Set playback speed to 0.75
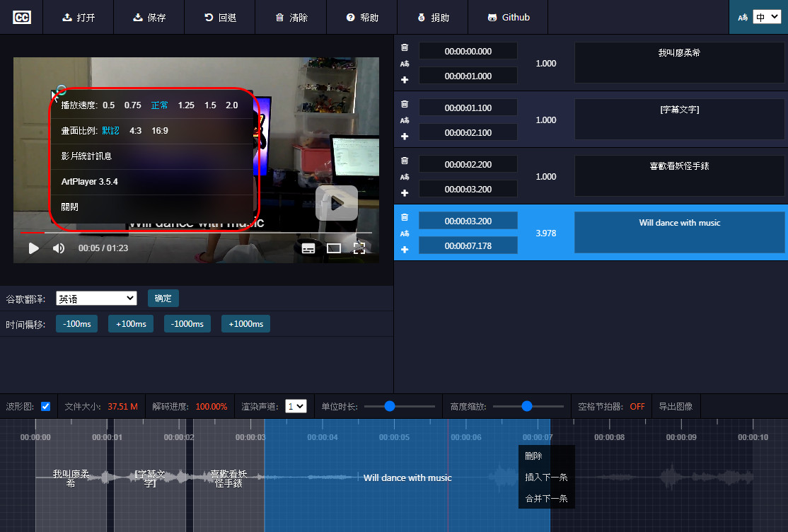 click(133, 105)
